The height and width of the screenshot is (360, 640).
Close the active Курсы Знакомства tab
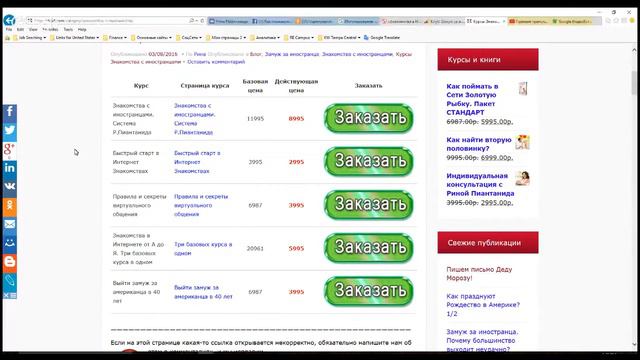(x=504, y=21)
